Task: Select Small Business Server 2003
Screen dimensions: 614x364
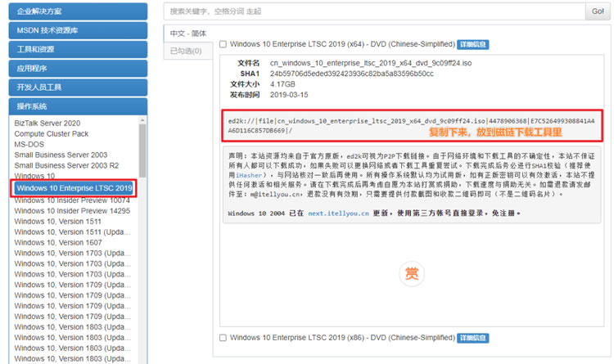Action: click(61, 155)
